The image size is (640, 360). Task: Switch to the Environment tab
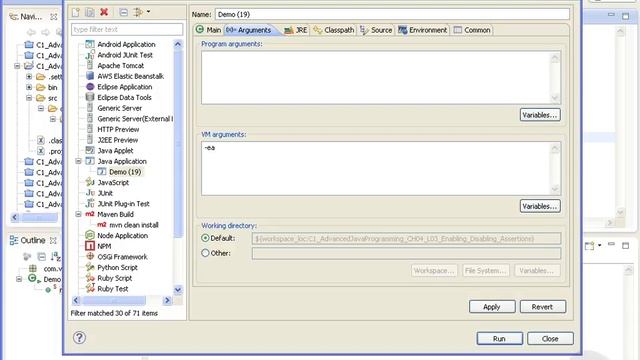422,30
